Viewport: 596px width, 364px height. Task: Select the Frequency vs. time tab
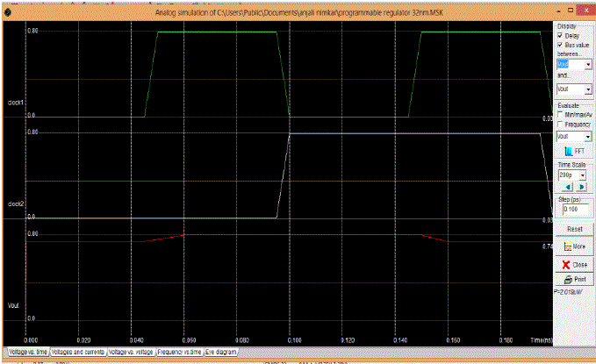click(x=179, y=351)
